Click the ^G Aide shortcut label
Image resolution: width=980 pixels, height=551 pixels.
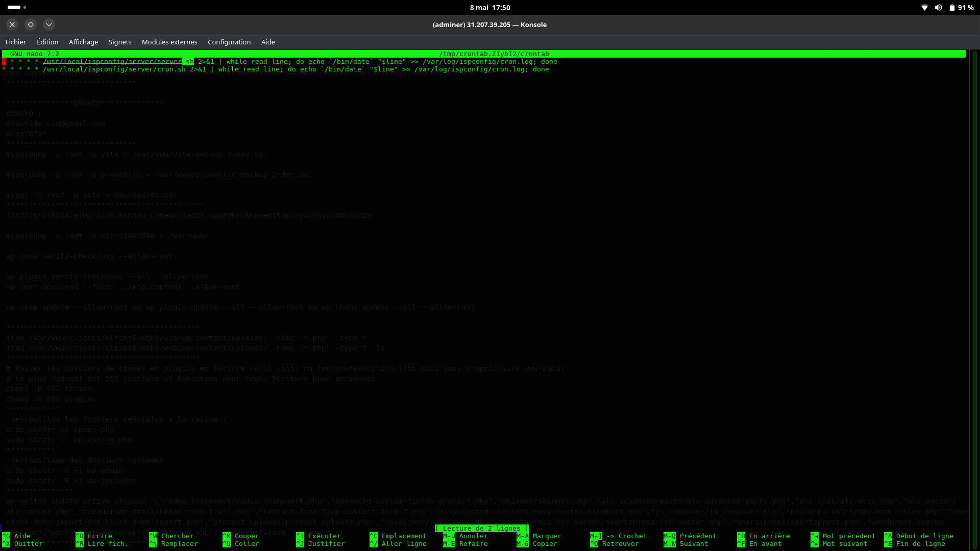coord(16,536)
